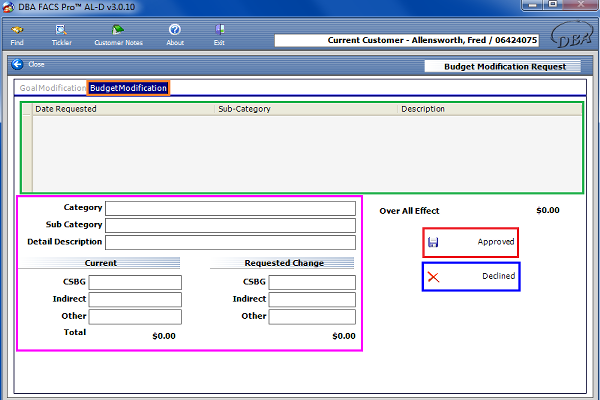Close the DBA FACS Pro window

(x=580, y=5)
